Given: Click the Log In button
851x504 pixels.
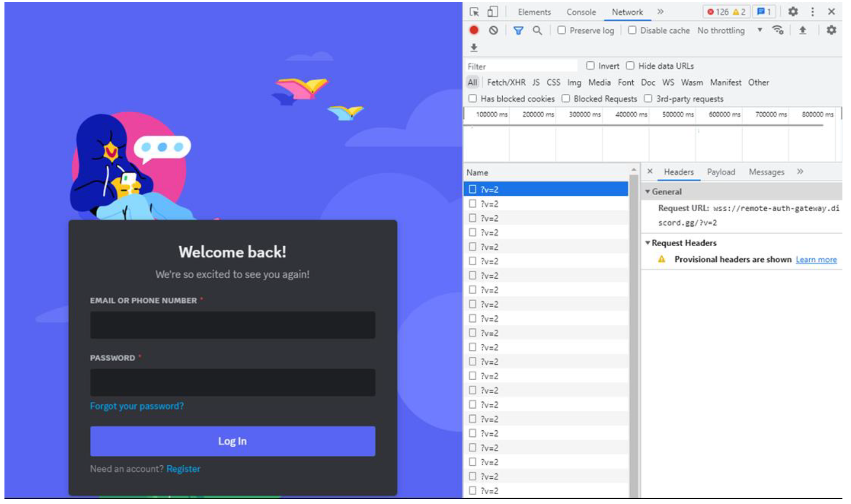Looking at the screenshot, I should [x=232, y=441].
